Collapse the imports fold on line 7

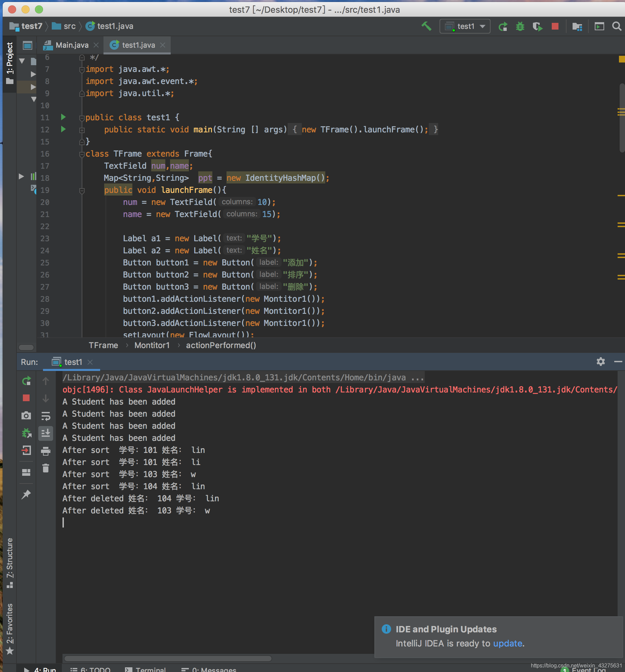coord(82,70)
